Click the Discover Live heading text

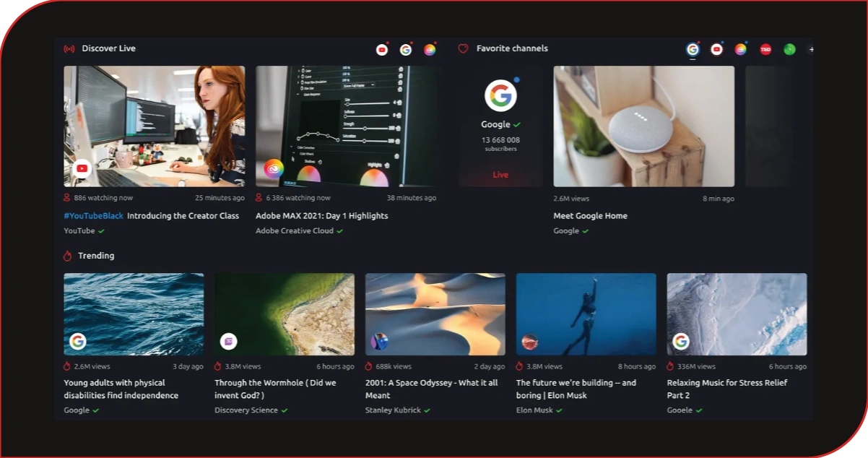click(109, 48)
